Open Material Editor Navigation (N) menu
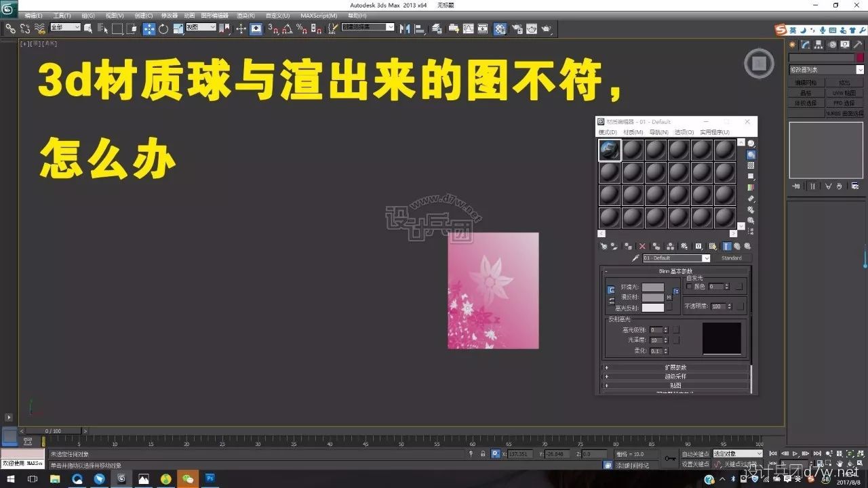 tap(658, 132)
